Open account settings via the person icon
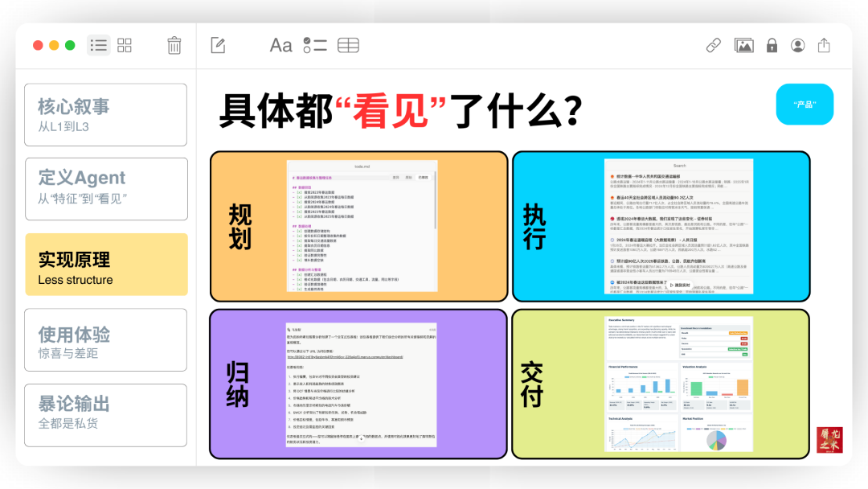 click(797, 45)
